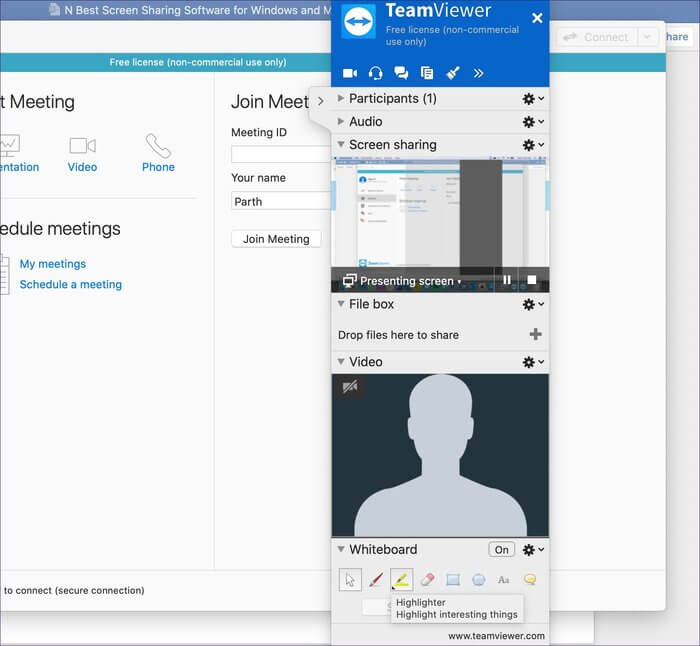Screen dimensions: 700x646
Task: Start a Phone meeting
Action: click(158, 153)
